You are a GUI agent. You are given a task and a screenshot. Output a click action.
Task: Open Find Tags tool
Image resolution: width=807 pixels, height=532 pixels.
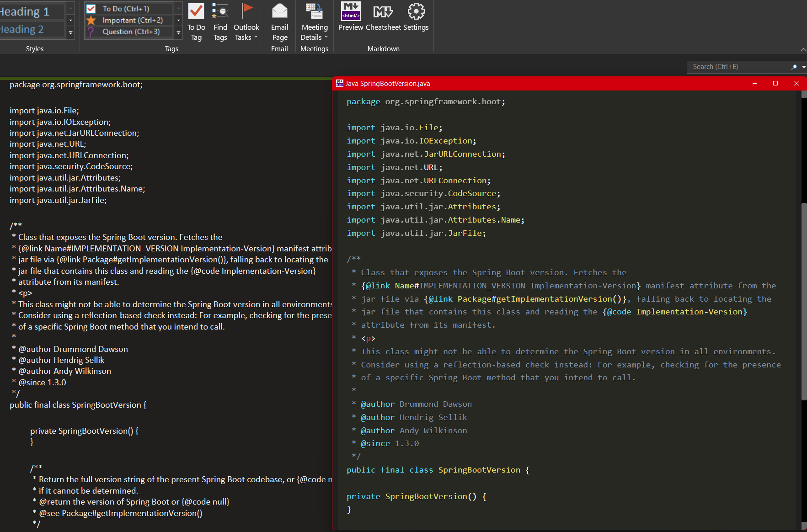click(220, 22)
